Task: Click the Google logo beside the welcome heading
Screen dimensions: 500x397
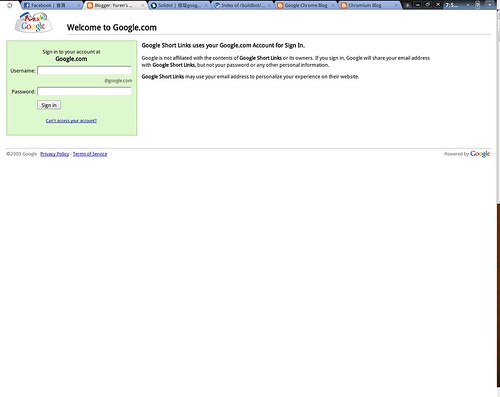Action: point(33,23)
